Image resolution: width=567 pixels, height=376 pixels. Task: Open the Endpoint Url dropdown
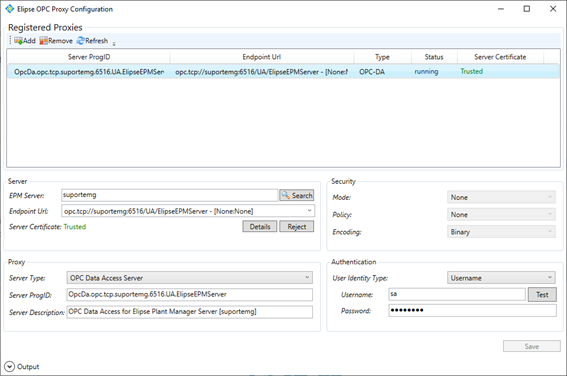(188, 211)
